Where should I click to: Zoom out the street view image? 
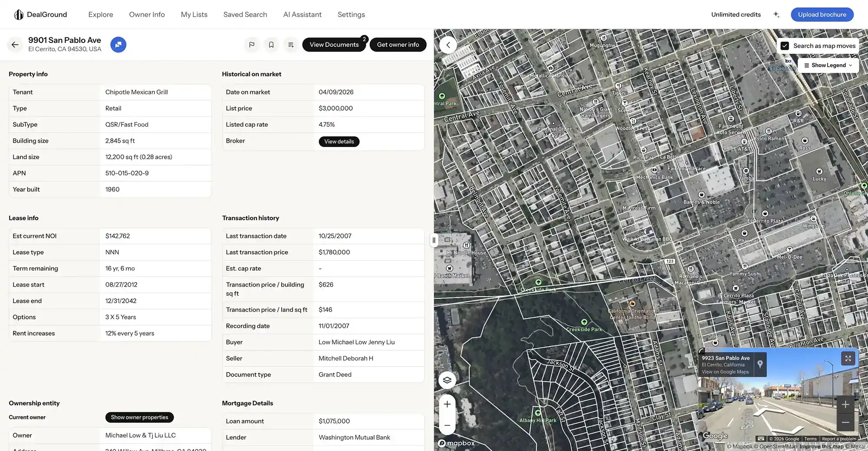(x=845, y=422)
